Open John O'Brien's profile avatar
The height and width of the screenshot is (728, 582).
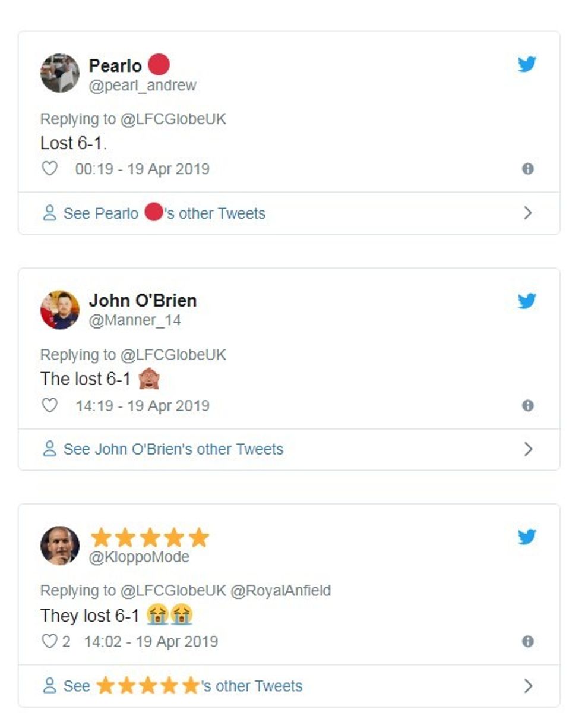pyautogui.click(x=60, y=310)
